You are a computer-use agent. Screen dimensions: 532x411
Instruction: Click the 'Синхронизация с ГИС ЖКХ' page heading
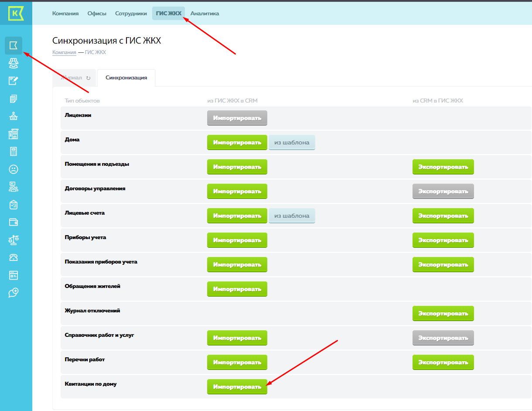pos(107,41)
